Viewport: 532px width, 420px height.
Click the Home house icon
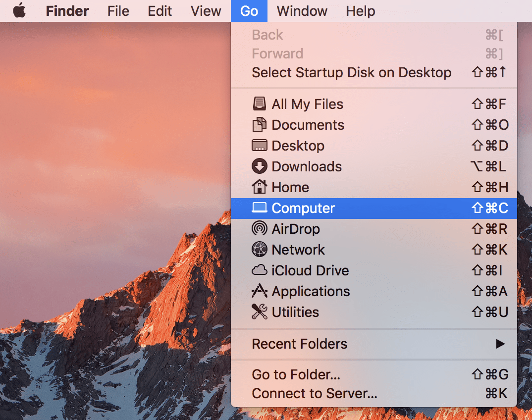(260, 187)
